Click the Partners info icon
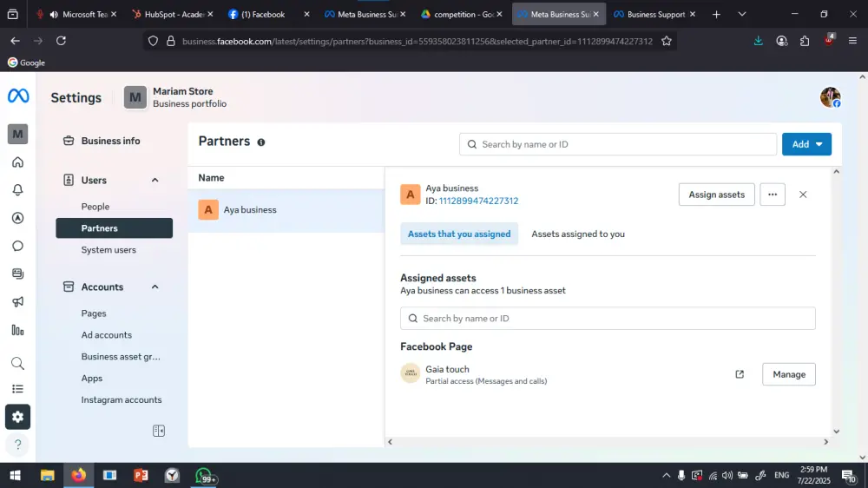 pos(261,142)
